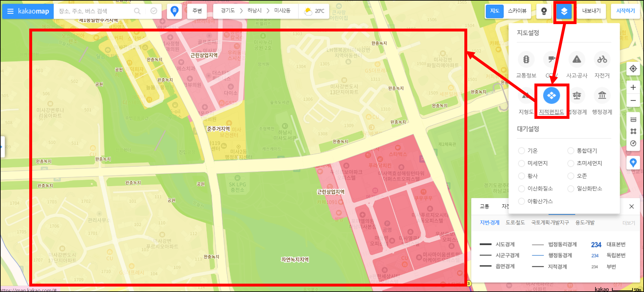This screenshot has height=292, width=644.
Task: Click the current location target icon
Action: (633, 69)
